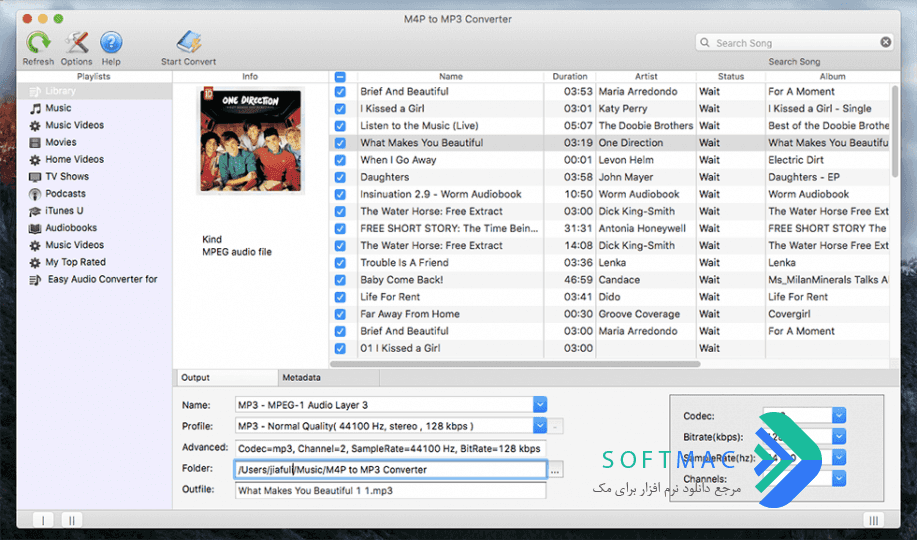The height and width of the screenshot is (540, 917).
Task: Select My Top Rated gear icon
Action: click(x=35, y=262)
